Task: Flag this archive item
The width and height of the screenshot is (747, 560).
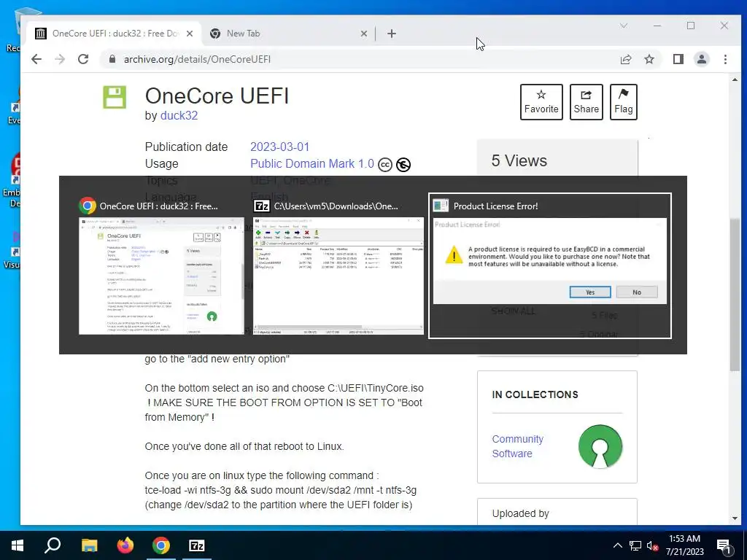Action: pos(623,102)
